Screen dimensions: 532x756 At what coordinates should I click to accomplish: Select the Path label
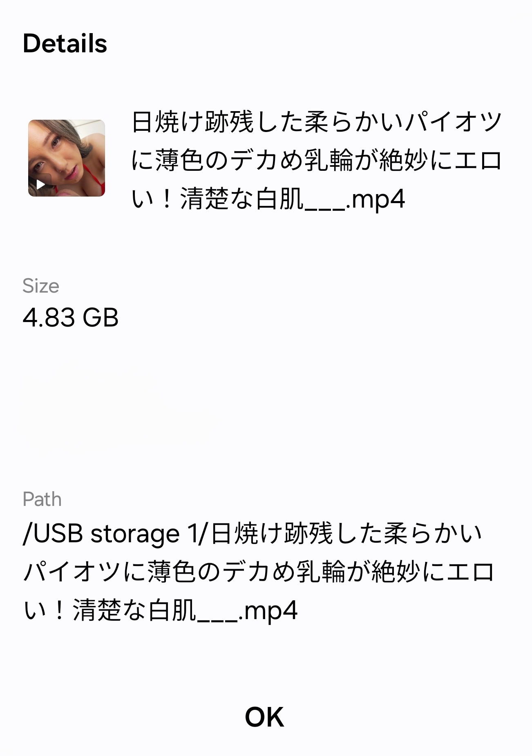point(42,499)
